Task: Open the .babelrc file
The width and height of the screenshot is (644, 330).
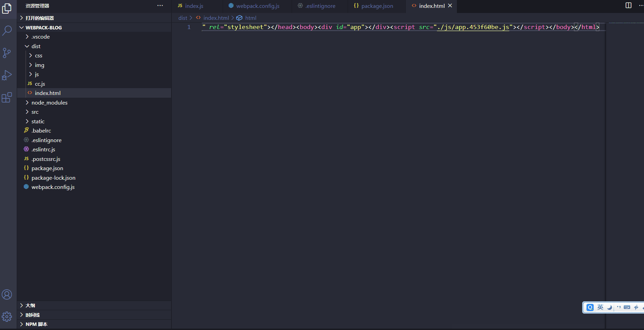Action: point(41,130)
